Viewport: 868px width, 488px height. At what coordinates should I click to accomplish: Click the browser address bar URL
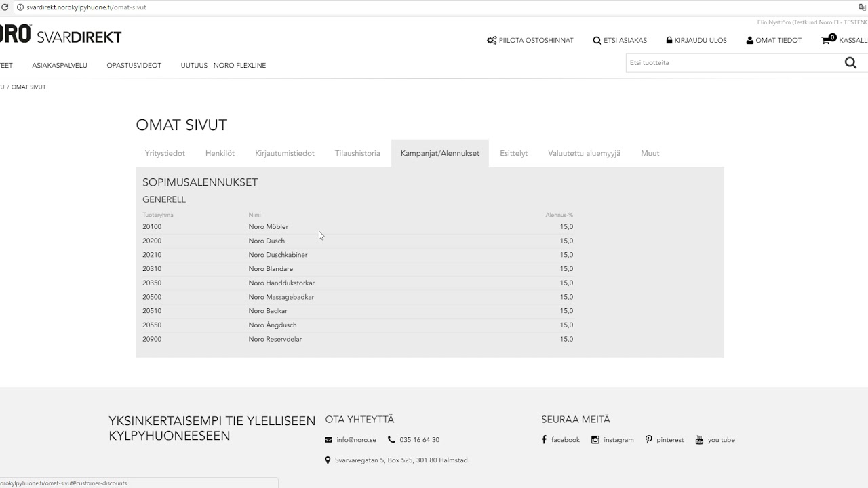[x=86, y=7]
